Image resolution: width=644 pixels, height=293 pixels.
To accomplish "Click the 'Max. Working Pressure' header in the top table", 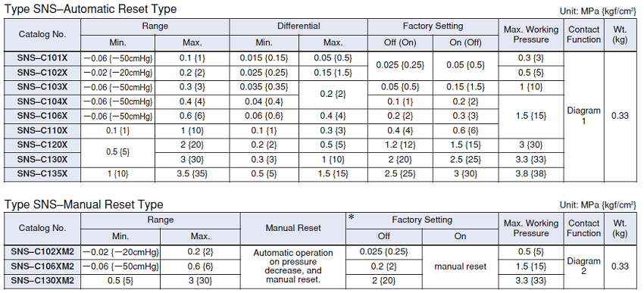I will coord(531,35).
